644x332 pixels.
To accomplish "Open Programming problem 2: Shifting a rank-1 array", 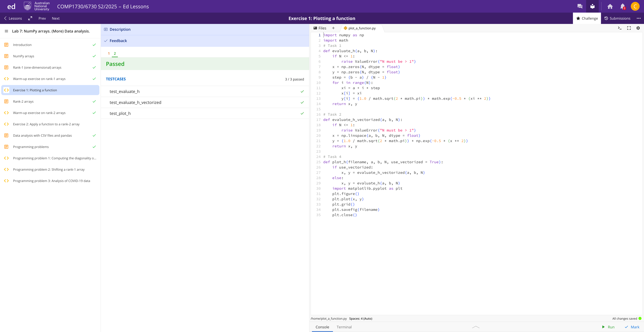I will click(50, 170).
